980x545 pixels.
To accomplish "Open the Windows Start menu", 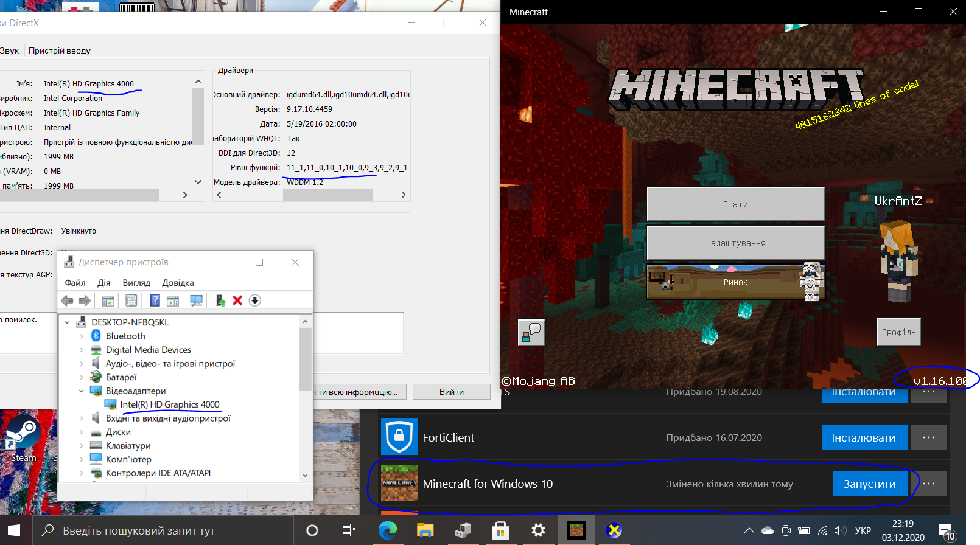I will point(14,530).
